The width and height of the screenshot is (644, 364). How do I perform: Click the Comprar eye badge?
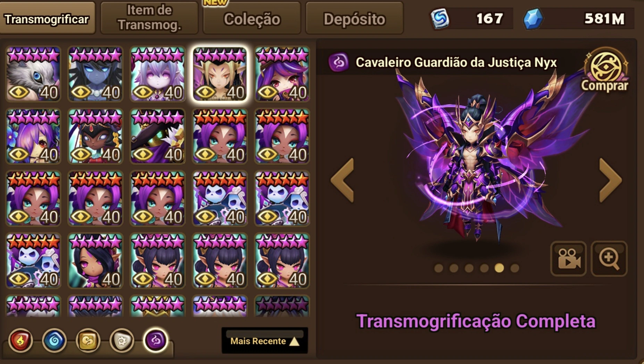point(605,70)
